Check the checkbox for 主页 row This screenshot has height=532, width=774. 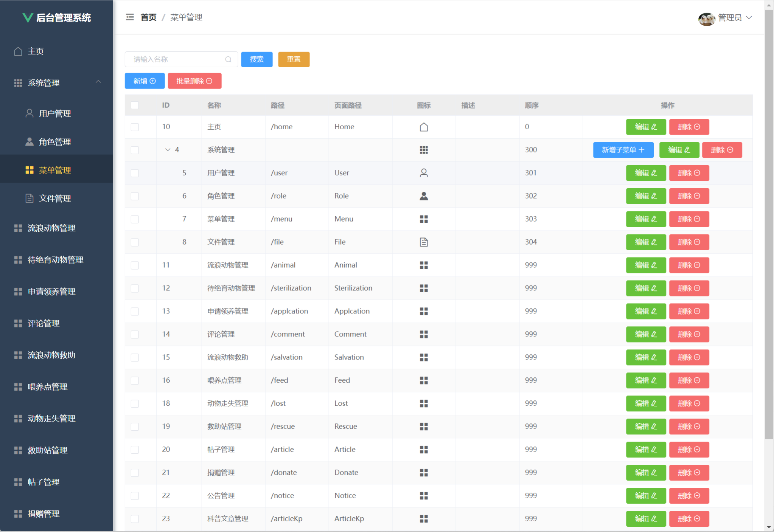(135, 127)
